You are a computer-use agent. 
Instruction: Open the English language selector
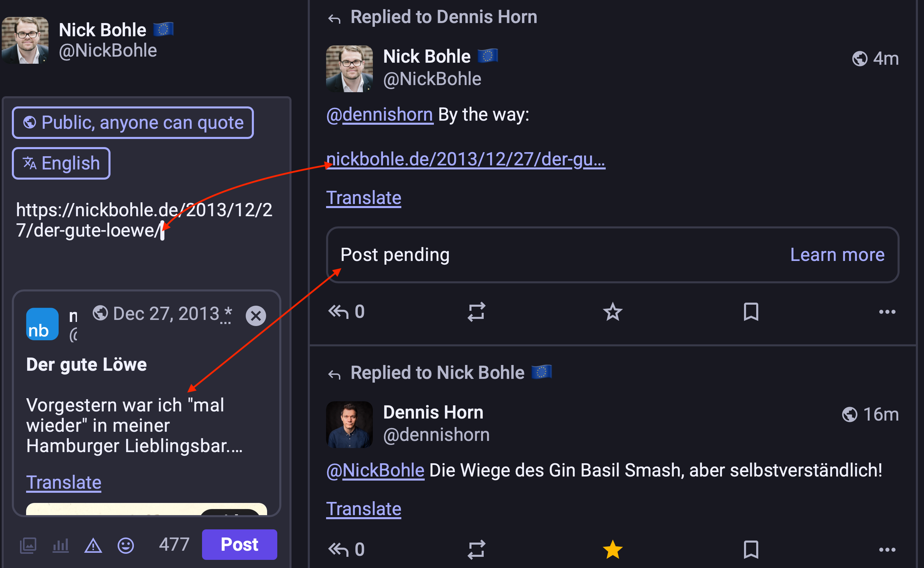pos(61,163)
